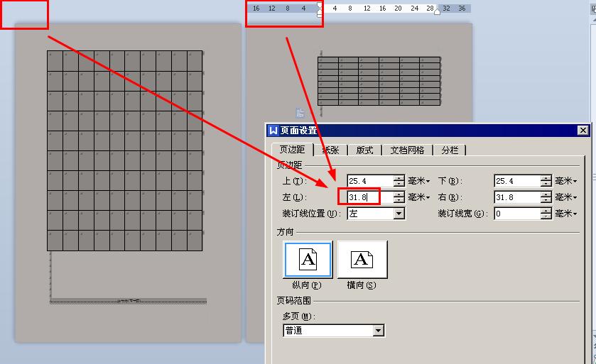
Task: Open the 文档网格 tab
Action: [407, 150]
